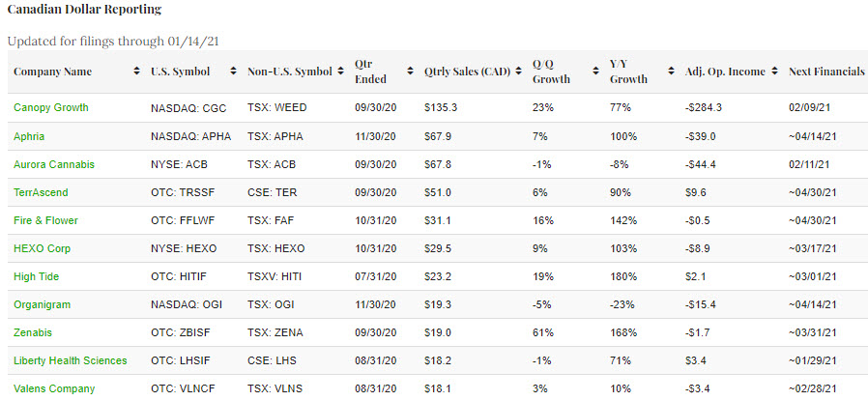Click the Zenabis company link
Viewport: 868px width, 401px height.
34,332
